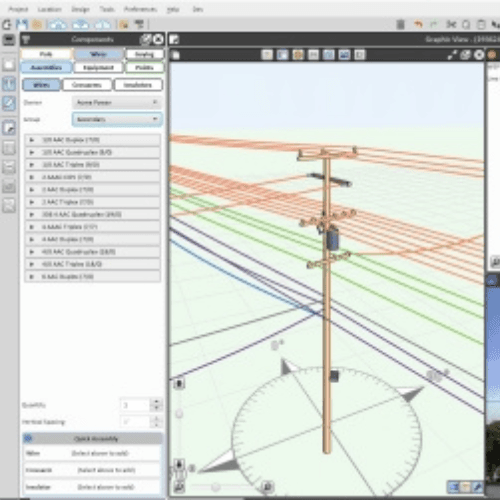Click the Quantity number input field
This screenshot has width=500, height=500.
coord(134,405)
